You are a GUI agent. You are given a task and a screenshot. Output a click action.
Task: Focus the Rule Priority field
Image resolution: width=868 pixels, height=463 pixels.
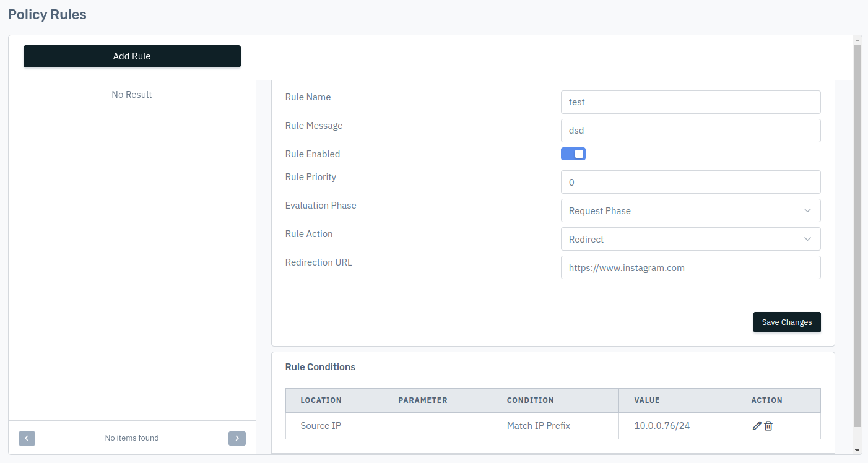click(691, 182)
